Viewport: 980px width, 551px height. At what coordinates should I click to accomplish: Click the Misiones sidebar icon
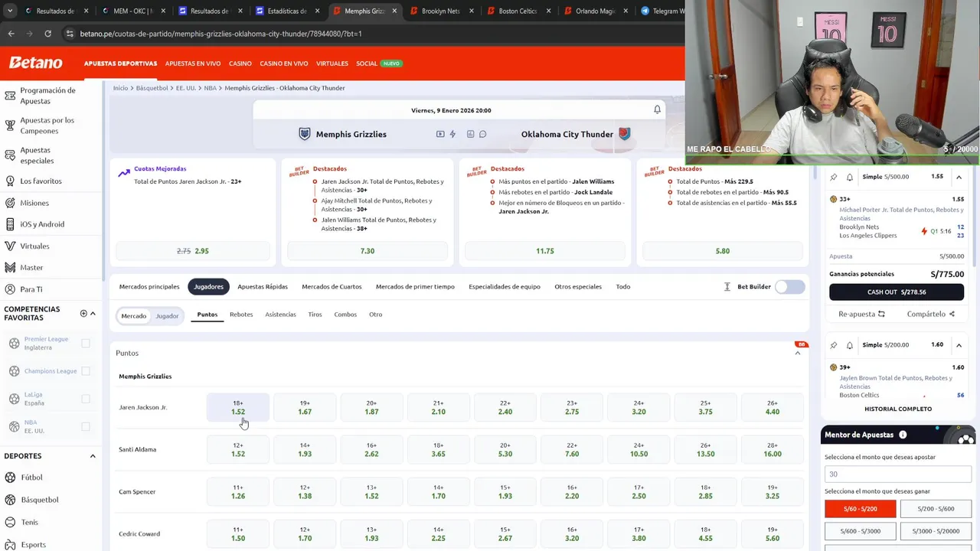click(x=10, y=203)
